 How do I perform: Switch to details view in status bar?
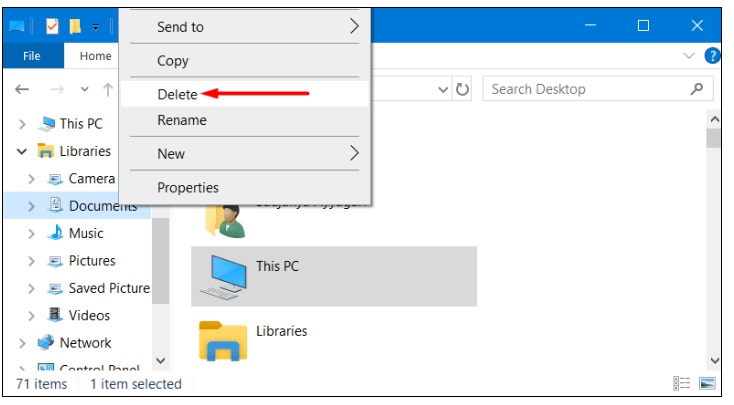coord(682,384)
